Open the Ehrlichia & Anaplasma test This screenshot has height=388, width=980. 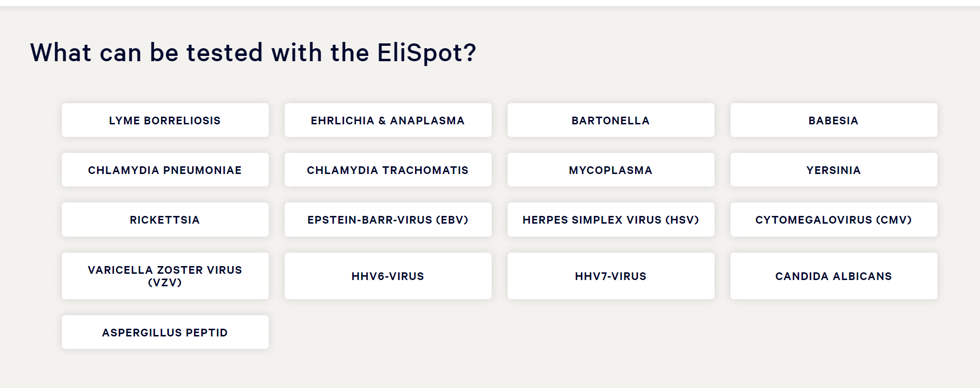pos(388,120)
